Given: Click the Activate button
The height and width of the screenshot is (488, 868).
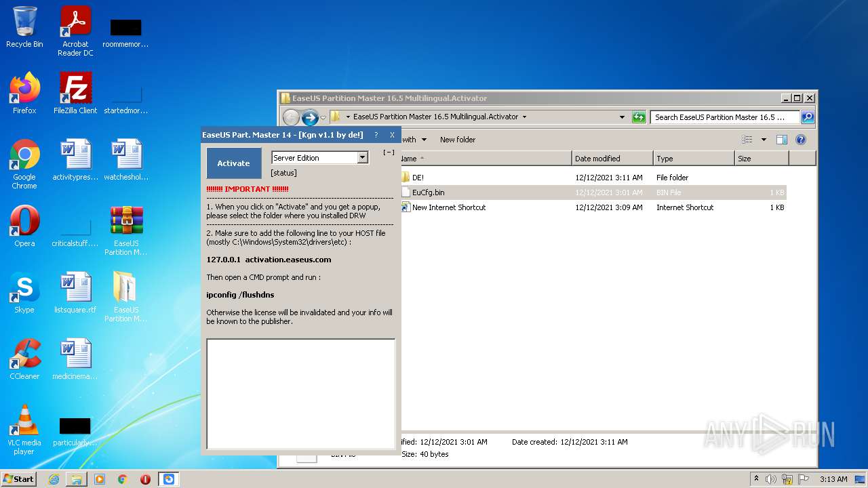Looking at the screenshot, I should coord(233,163).
